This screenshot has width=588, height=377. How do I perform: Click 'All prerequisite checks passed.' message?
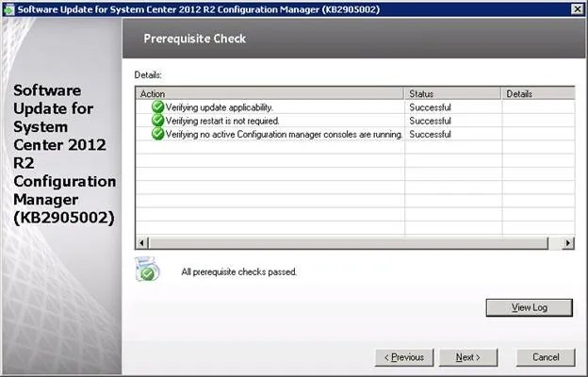(x=239, y=271)
